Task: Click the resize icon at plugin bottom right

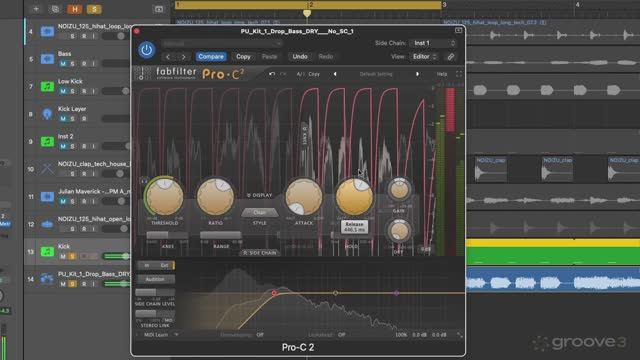Action: (460, 335)
